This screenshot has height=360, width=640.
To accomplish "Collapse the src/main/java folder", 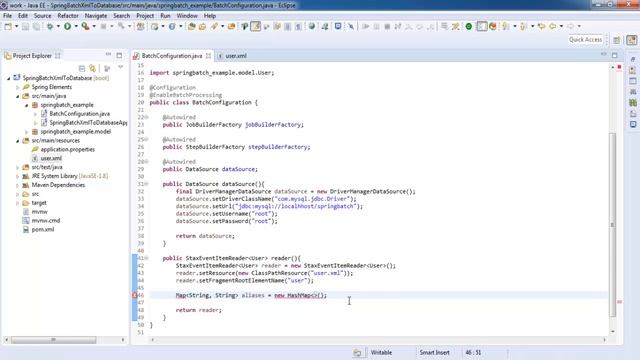I will pos(18,96).
